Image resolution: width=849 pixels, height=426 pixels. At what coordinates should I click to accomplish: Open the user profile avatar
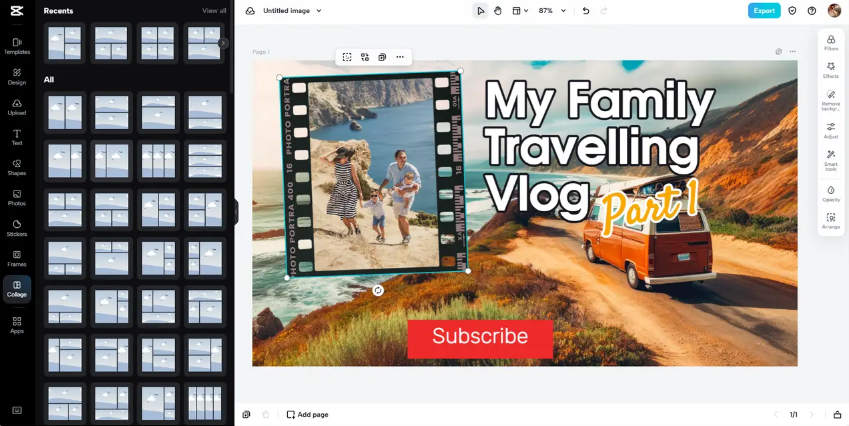[834, 10]
